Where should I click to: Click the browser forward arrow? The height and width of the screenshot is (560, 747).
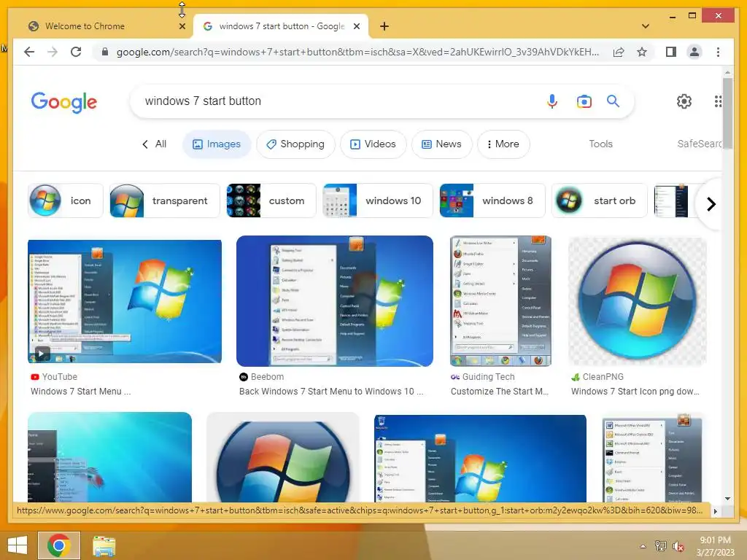click(x=53, y=52)
